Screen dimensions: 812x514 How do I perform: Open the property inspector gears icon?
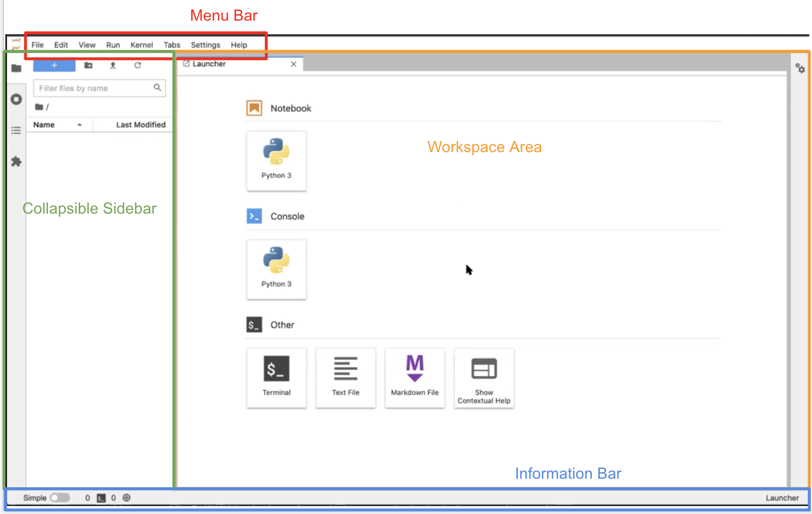pyautogui.click(x=800, y=68)
